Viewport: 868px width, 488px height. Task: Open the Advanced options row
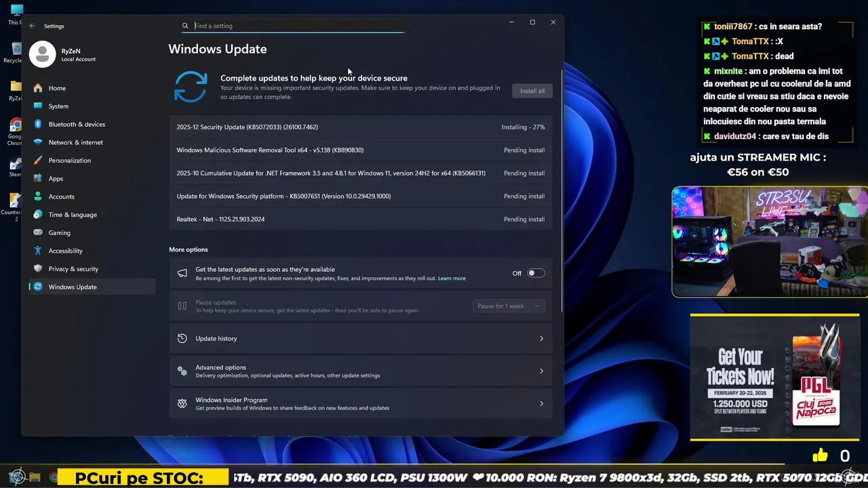(361, 371)
